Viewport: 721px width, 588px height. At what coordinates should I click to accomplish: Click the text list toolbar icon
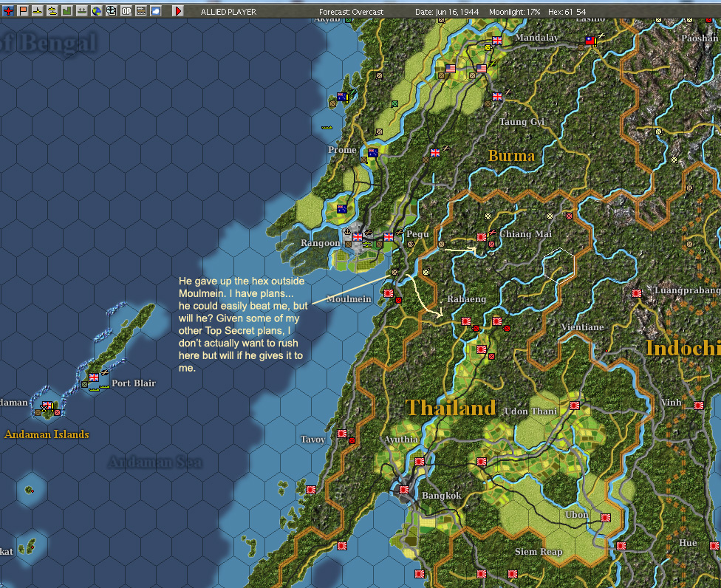140,10
